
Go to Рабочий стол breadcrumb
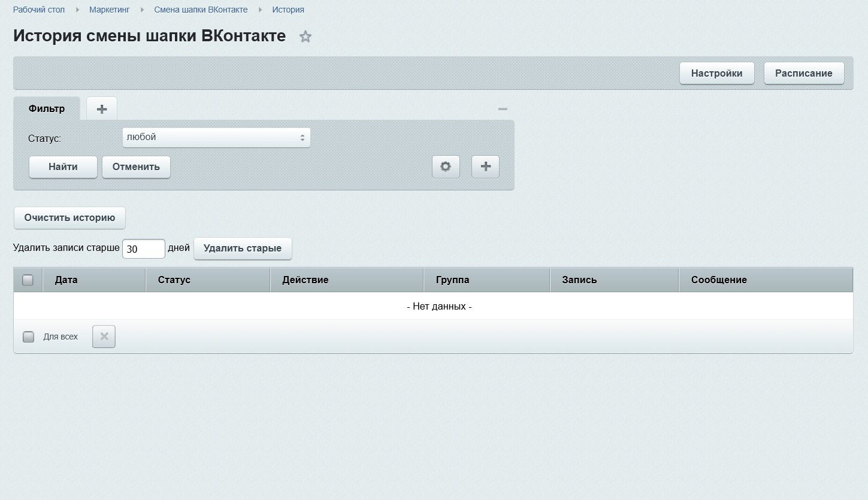pyautogui.click(x=39, y=10)
